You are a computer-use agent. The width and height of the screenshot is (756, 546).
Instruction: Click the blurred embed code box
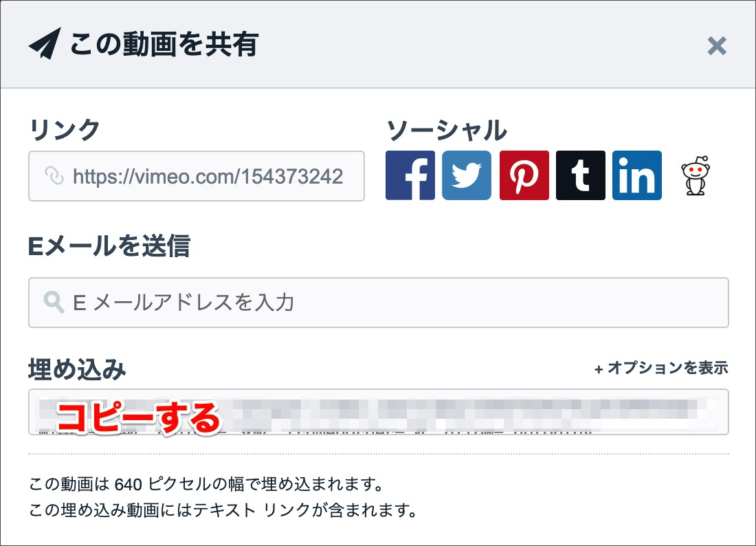[x=379, y=412]
